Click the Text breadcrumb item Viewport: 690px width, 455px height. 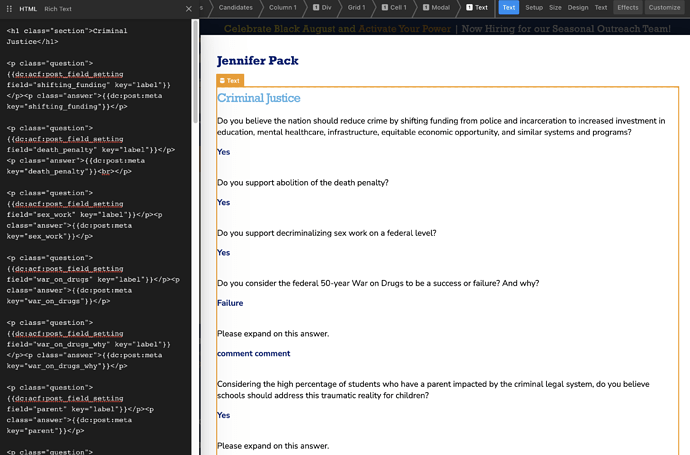point(478,8)
